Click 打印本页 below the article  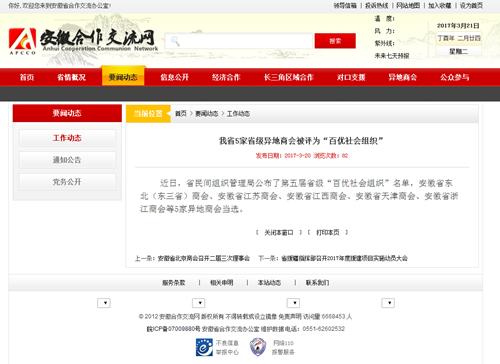click(328, 233)
